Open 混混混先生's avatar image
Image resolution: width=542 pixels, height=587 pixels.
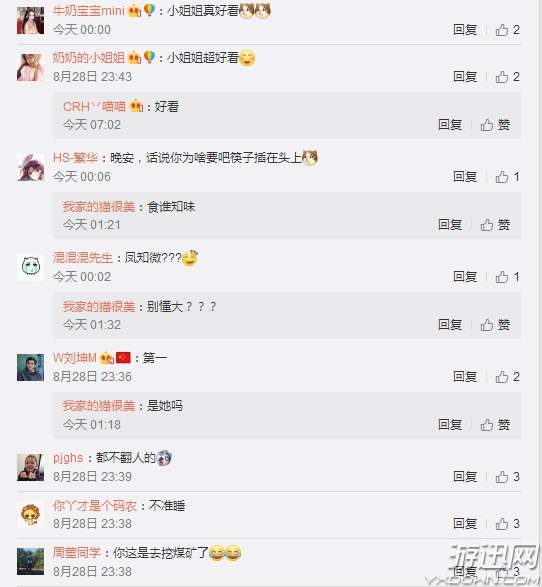(x=30, y=267)
